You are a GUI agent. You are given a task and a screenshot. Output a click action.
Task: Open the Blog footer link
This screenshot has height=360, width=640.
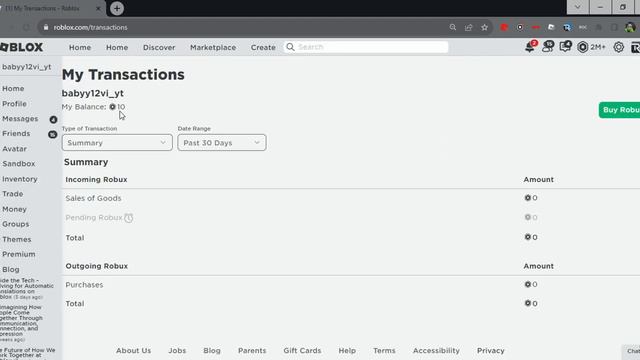click(x=212, y=351)
